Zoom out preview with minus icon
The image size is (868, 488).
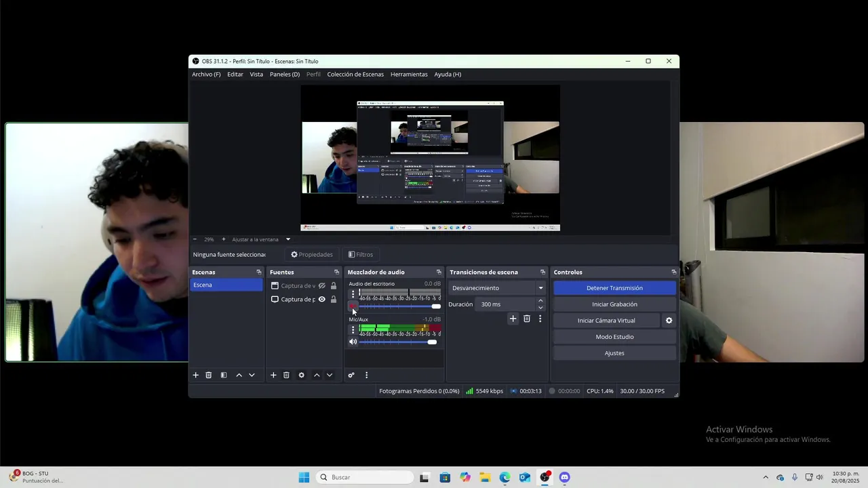[x=195, y=239]
